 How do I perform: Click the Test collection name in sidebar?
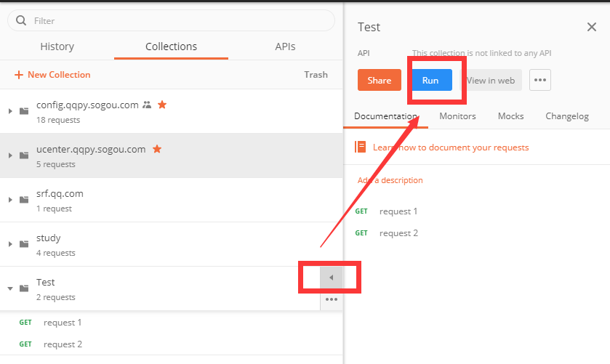point(46,283)
